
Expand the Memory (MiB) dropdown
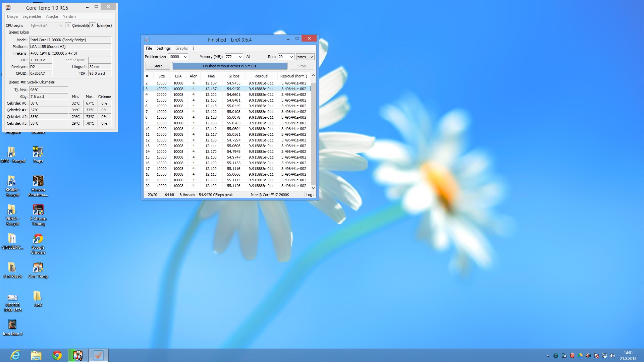pos(240,57)
